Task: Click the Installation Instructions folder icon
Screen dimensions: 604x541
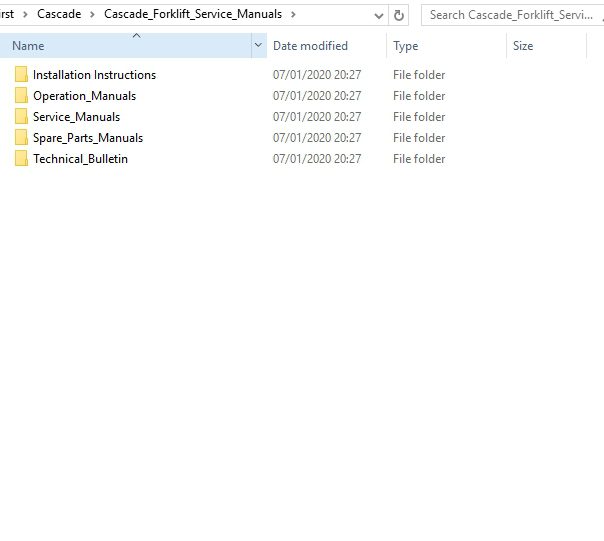Action: pyautogui.click(x=21, y=74)
